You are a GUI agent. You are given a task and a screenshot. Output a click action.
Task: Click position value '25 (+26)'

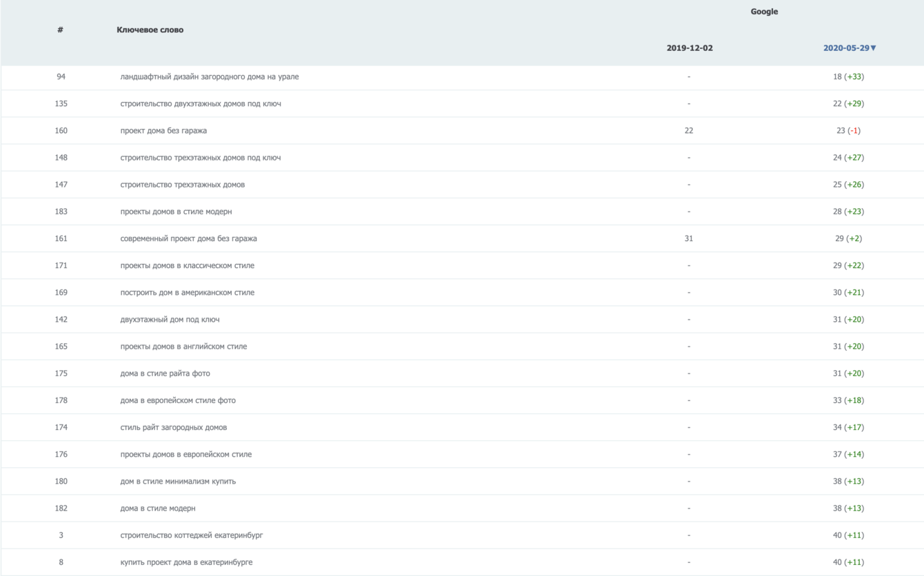click(x=848, y=184)
